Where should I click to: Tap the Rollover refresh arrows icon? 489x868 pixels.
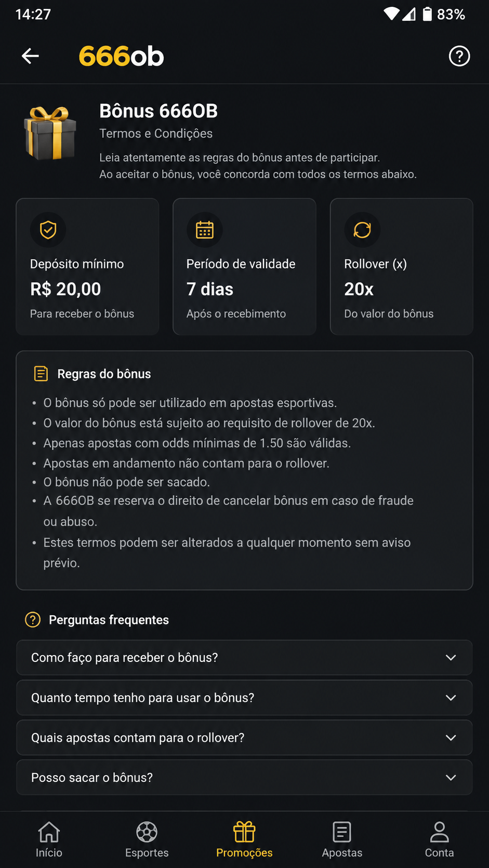point(362,229)
